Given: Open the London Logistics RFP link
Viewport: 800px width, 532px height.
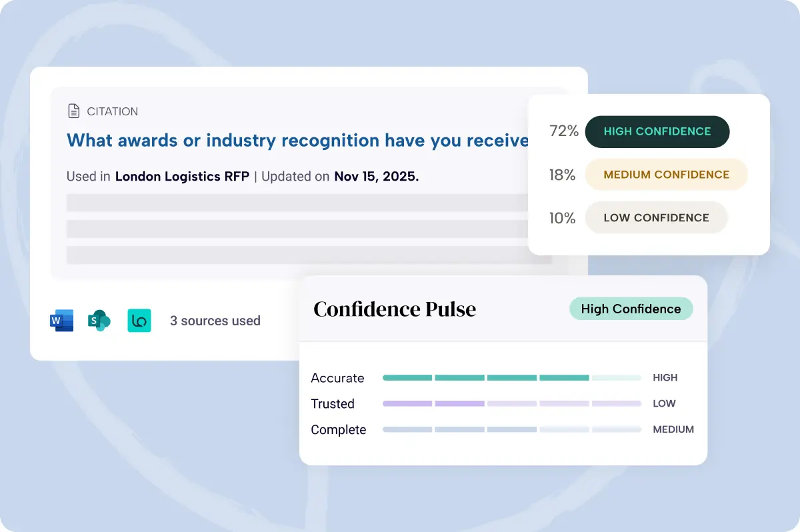Looking at the screenshot, I should click(x=182, y=177).
